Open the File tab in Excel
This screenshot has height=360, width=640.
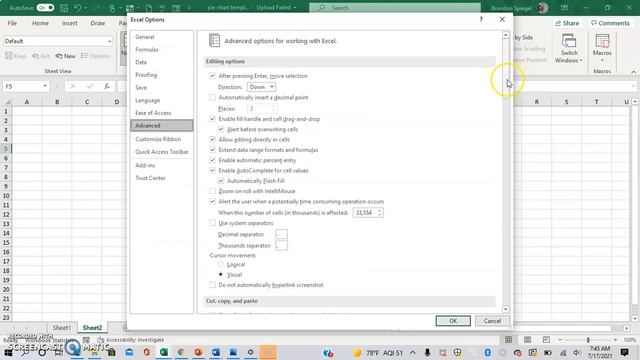12,23
